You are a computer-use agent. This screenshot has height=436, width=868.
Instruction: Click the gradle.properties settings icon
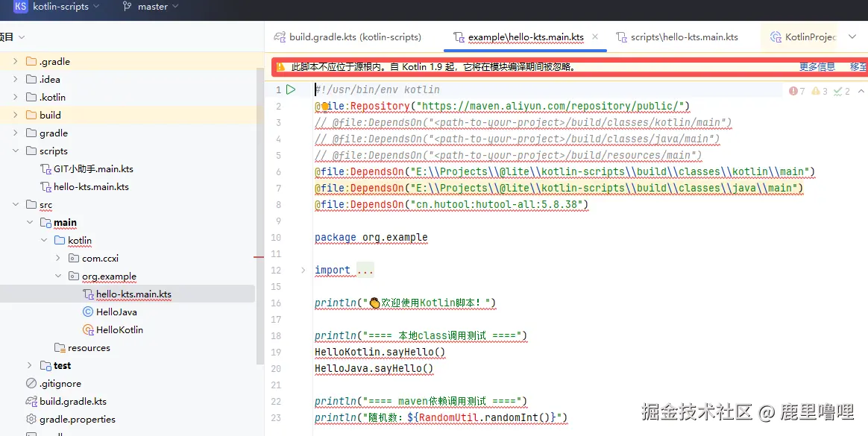point(31,420)
